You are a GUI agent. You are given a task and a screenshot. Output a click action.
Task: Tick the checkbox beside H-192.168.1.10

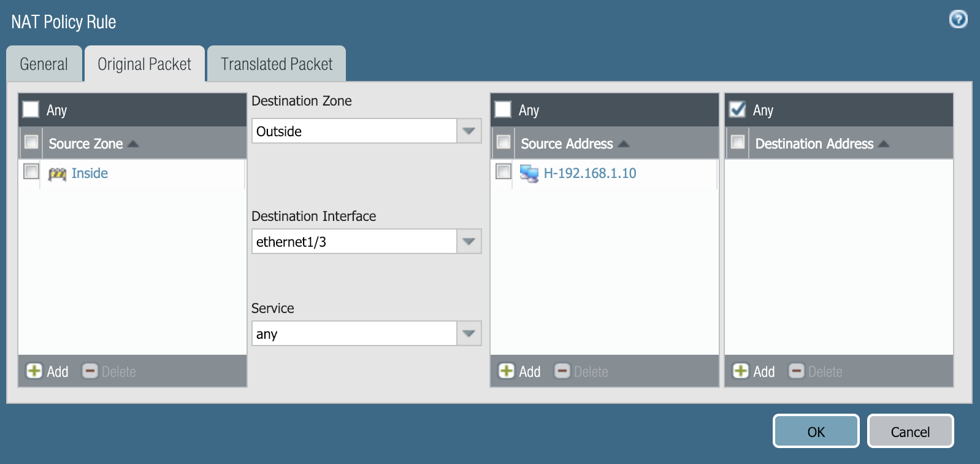point(503,172)
